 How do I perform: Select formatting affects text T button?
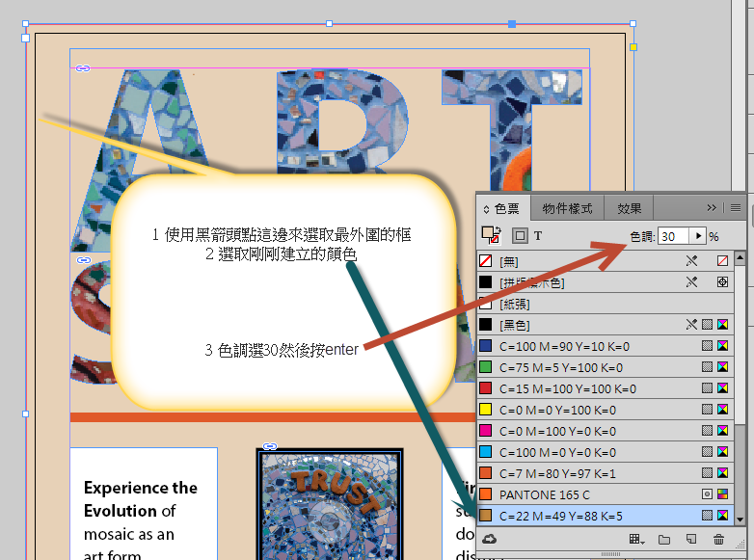coord(538,235)
